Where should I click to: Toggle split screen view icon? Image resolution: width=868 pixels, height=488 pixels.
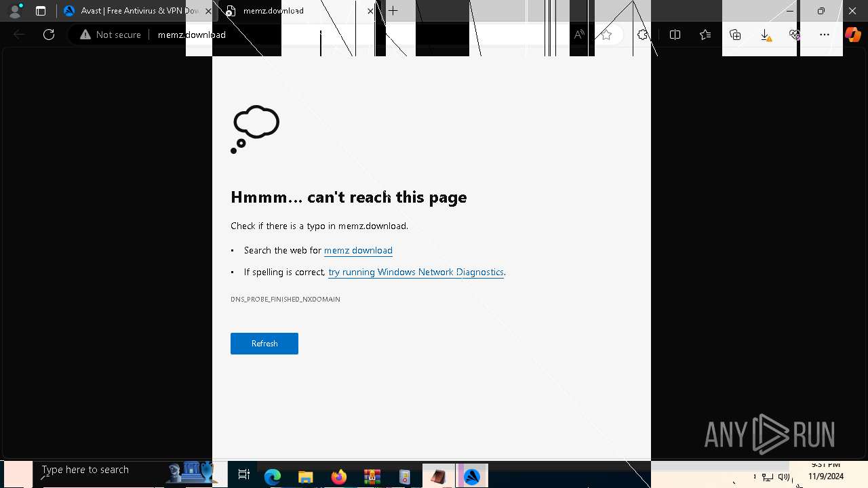(x=675, y=35)
